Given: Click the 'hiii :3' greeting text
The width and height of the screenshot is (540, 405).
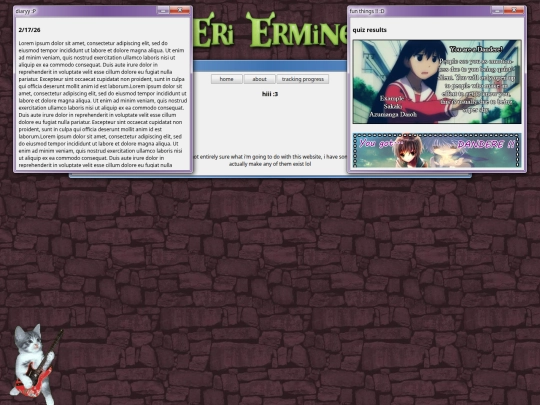Looking at the screenshot, I should point(270,94).
